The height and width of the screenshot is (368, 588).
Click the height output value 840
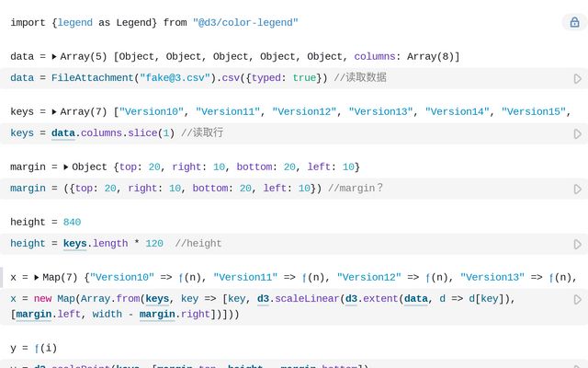72,223
